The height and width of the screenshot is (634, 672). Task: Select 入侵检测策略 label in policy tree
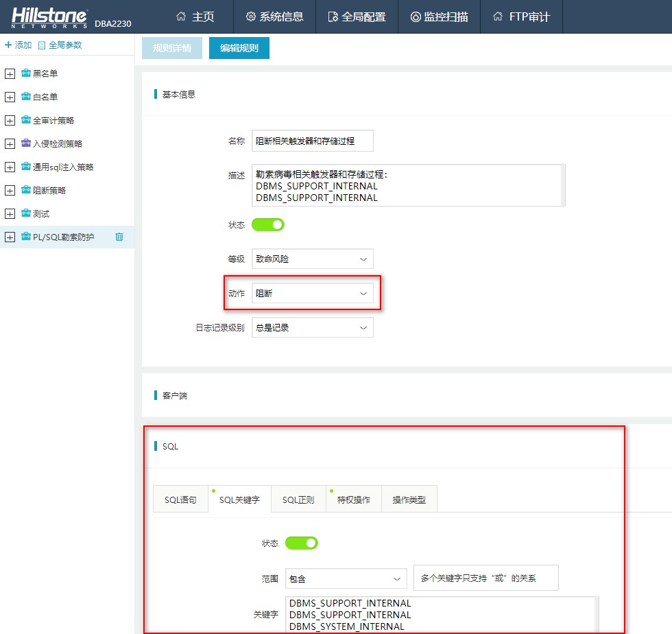(x=58, y=143)
